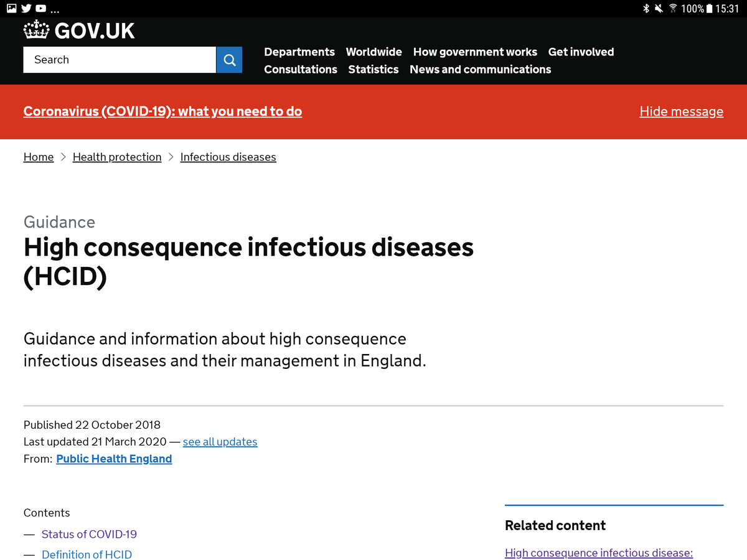This screenshot has height=560, width=747.
Task: Tap the Wi-Fi status icon
Action: click(x=673, y=8)
